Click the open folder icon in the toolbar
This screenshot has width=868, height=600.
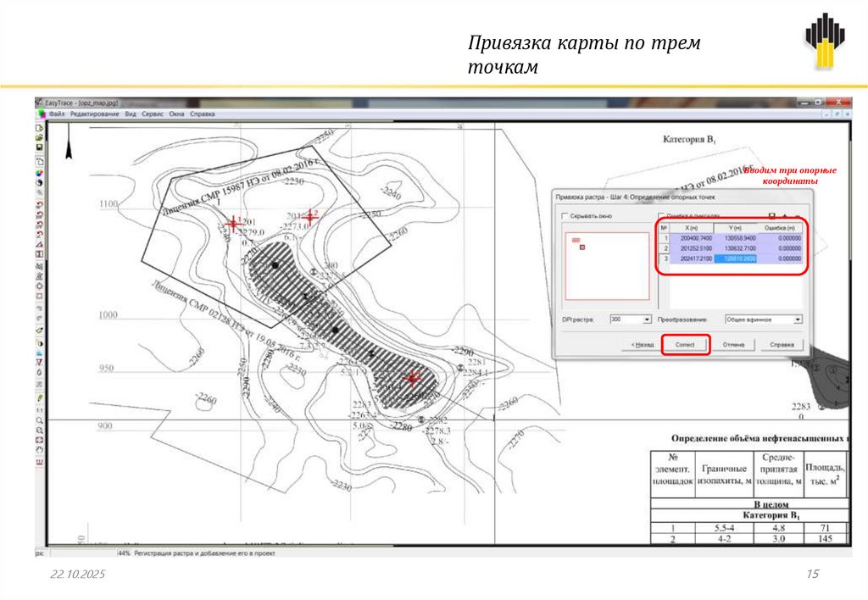40,138
